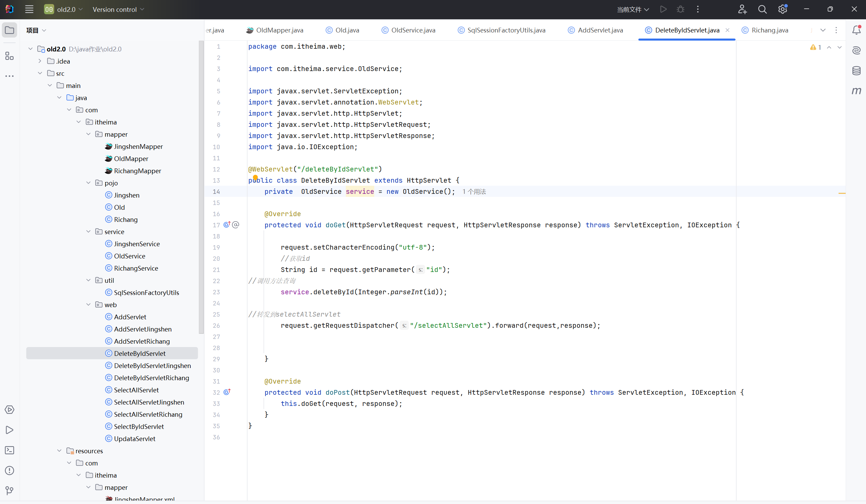Open Notifications bell icon
Image resolution: width=866 pixels, height=504 pixels.
[856, 30]
